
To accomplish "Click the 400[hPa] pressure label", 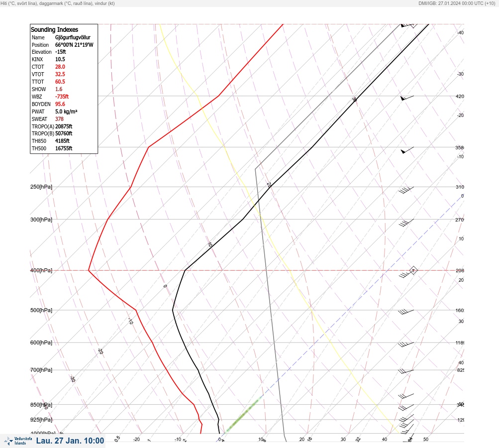I will (x=41, y=270).
